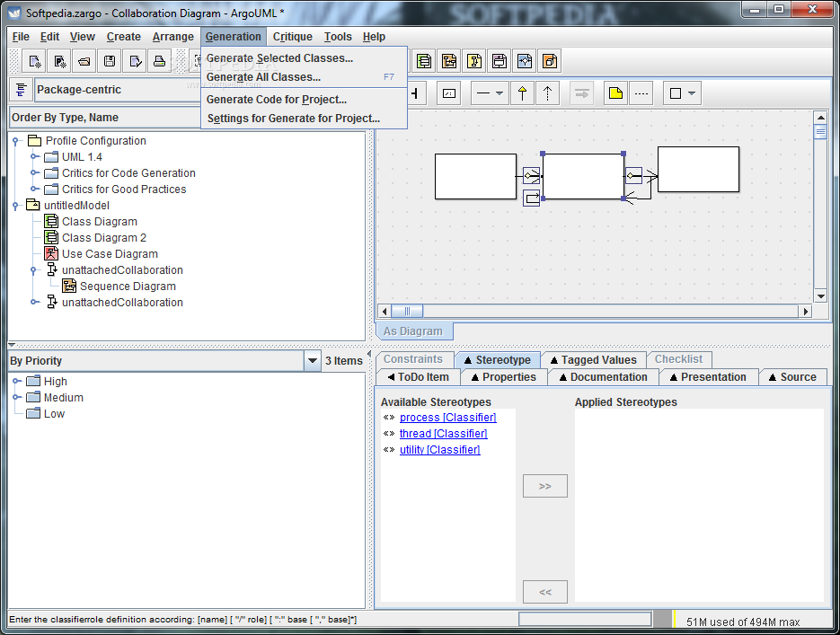Click the page-with-checkmark toolbar icon
Image resolution: width=840 pixels, height=635 pixels.
(135, 61)
